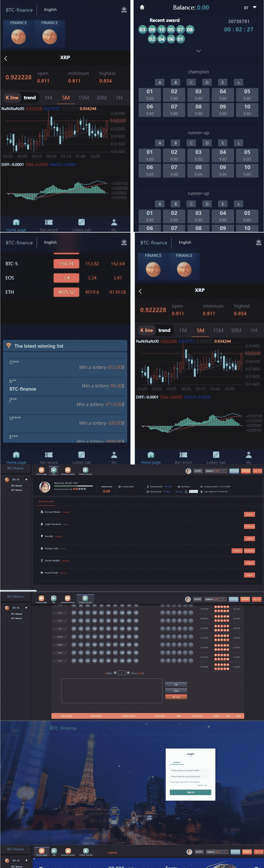The image size is (264, 868).
Task: Click announcement icon on Account Security page
Action: [x=67, y=470]
